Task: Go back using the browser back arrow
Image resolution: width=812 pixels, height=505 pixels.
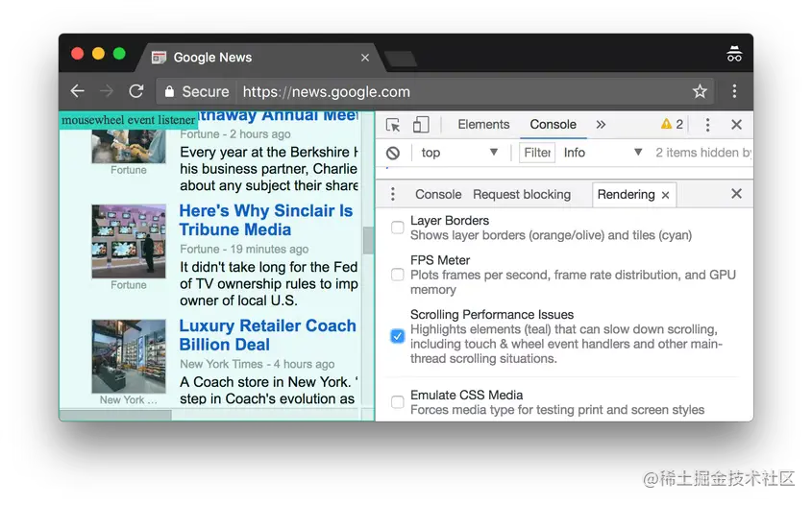Action: click(x=78, y=91)
